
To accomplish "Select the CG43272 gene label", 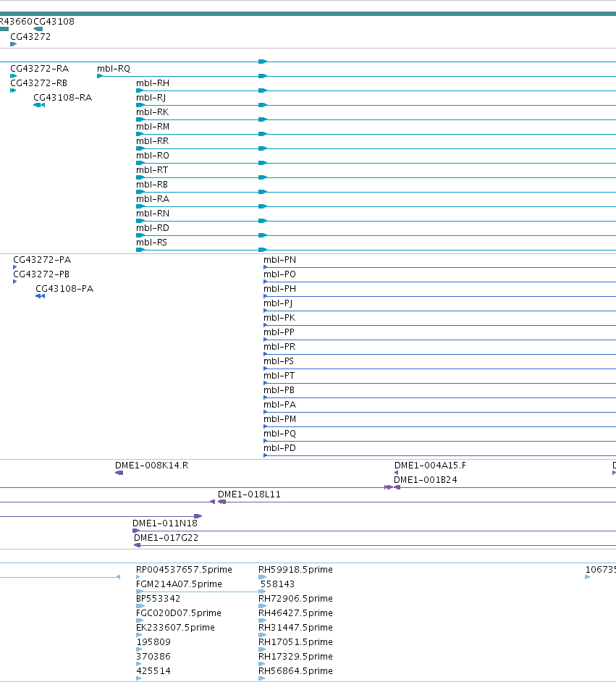I will (x=30, y=36).
